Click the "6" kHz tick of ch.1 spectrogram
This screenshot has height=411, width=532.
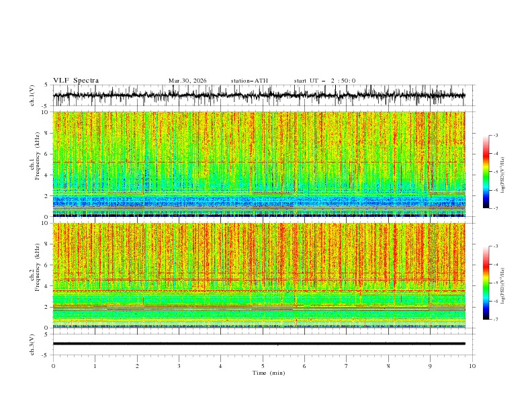(46, 154)
